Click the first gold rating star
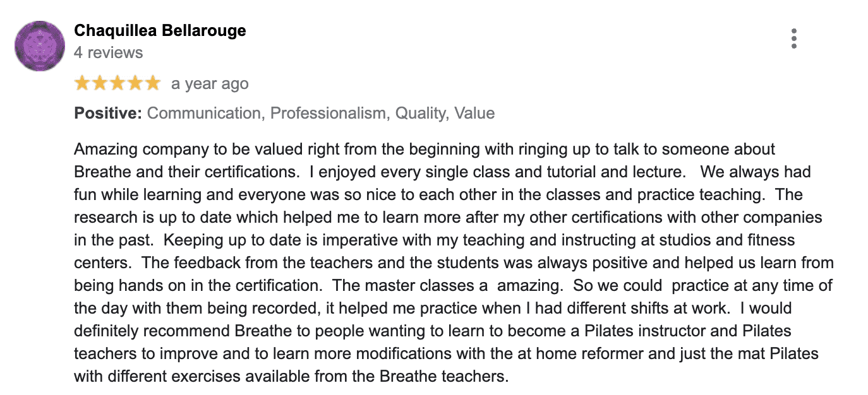 pos(82,83)
